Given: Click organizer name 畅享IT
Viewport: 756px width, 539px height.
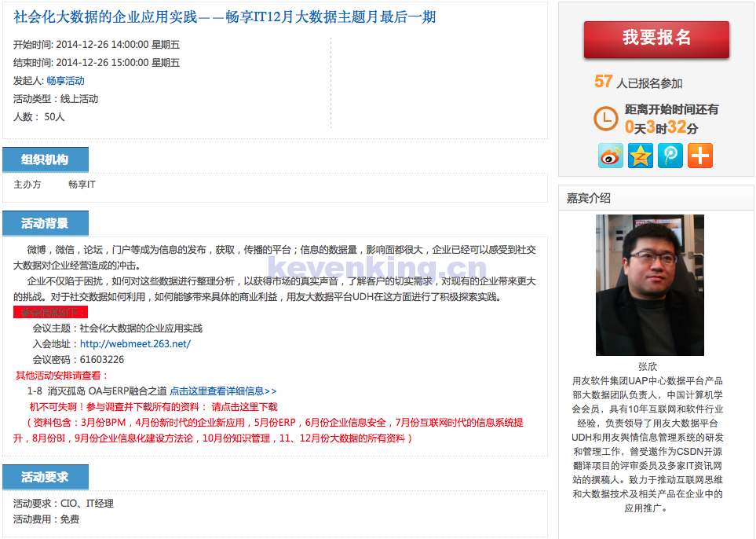Looking at the screenshot, I should [x=82, y=185].
